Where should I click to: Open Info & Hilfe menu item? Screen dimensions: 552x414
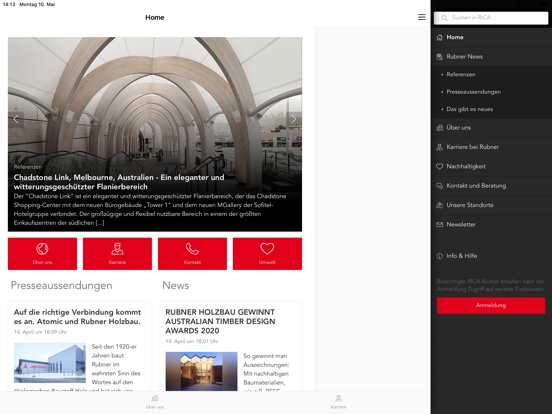pos(491,256)
